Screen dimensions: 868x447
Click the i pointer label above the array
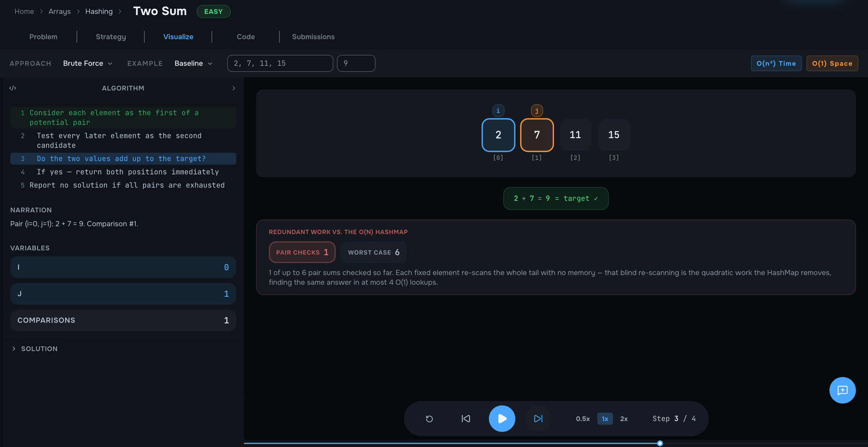[498, 111]
